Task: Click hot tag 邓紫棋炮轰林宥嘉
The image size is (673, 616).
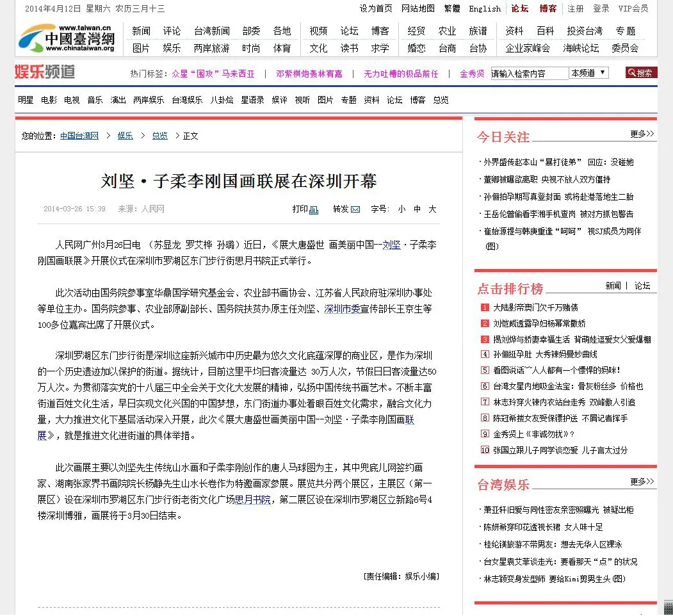Action: point(309,74)
